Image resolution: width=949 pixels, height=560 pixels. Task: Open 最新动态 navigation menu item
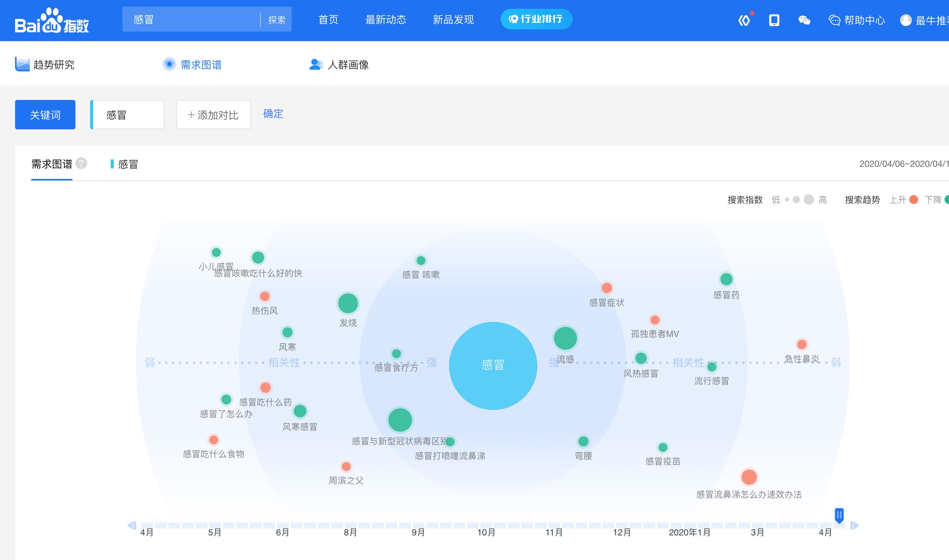point(385,19)
